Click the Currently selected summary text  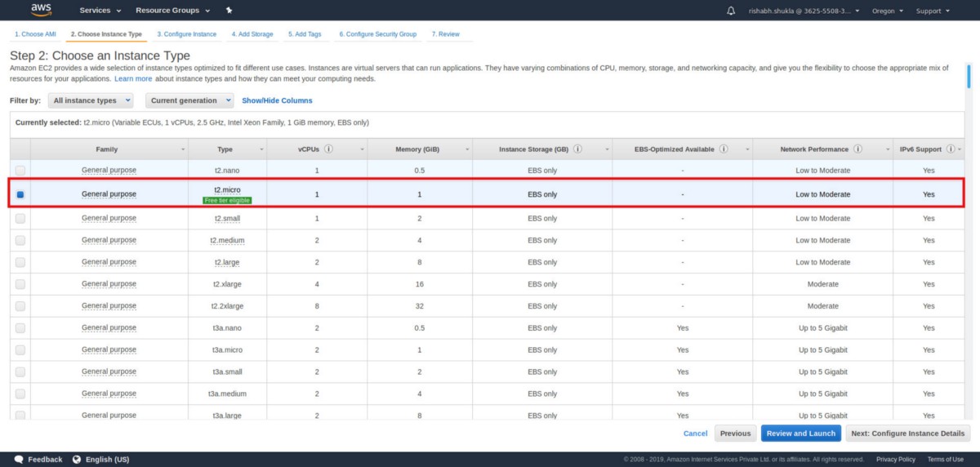pos(192,122)
